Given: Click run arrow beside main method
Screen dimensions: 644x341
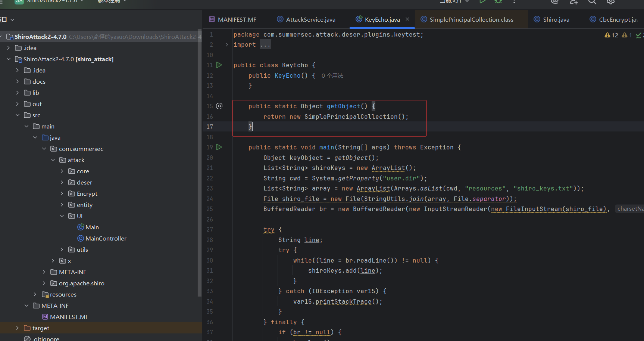Looking at the screenshot, I should (219, 147).
